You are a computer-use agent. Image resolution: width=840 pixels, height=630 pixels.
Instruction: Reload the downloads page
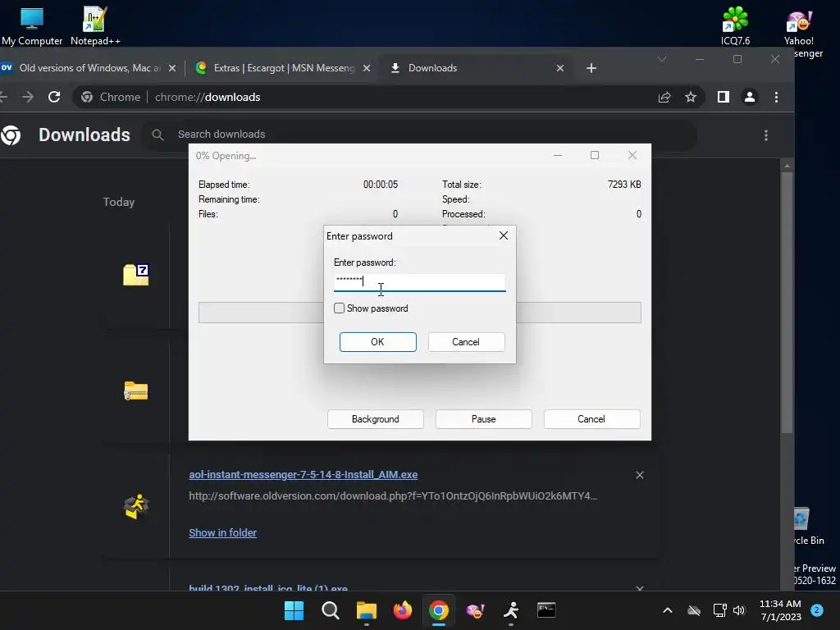tap(54, 97)
